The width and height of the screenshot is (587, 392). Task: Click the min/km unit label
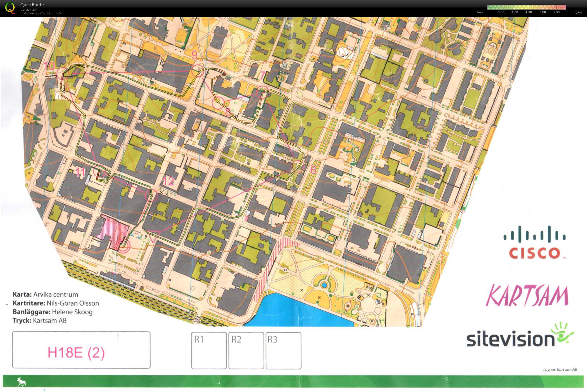point(576,12)
